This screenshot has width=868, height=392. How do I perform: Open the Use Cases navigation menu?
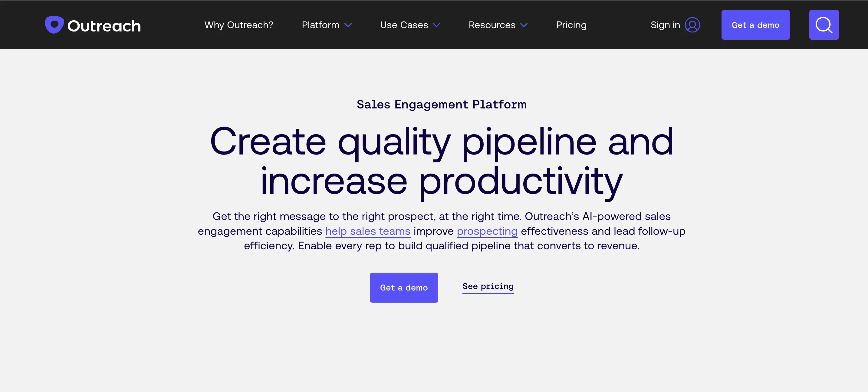click(x=404, y=25)
